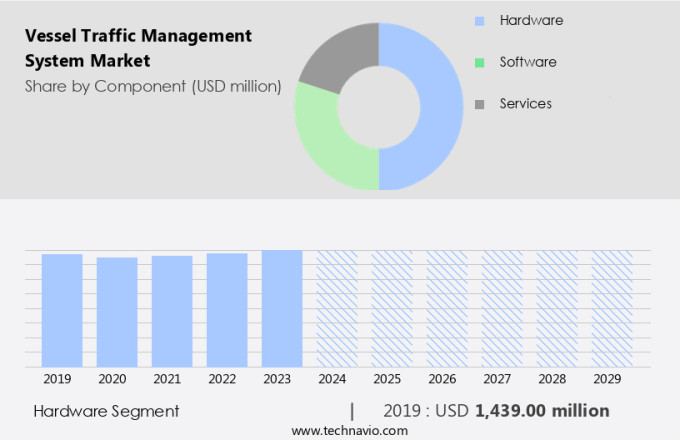Click the 2023 bar in chart
This screenshot has height=440, width=680.
coord(282,309)
